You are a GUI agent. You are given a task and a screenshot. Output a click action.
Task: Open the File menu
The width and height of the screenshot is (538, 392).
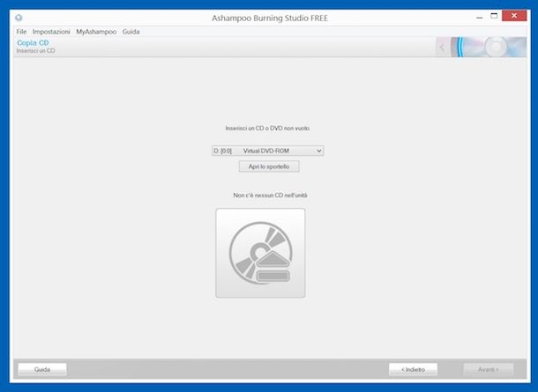[x=21, y=32]
